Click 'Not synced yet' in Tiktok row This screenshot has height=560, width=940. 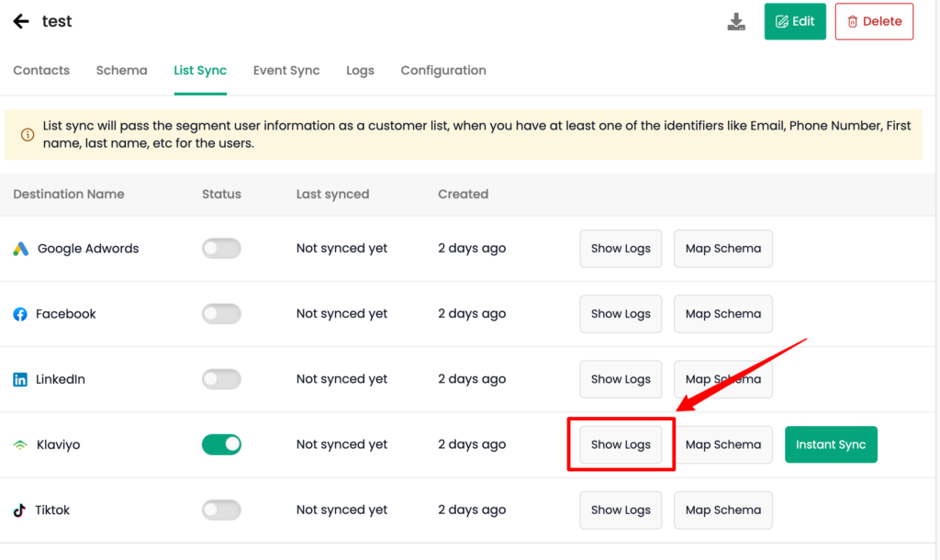click(341, 510)
